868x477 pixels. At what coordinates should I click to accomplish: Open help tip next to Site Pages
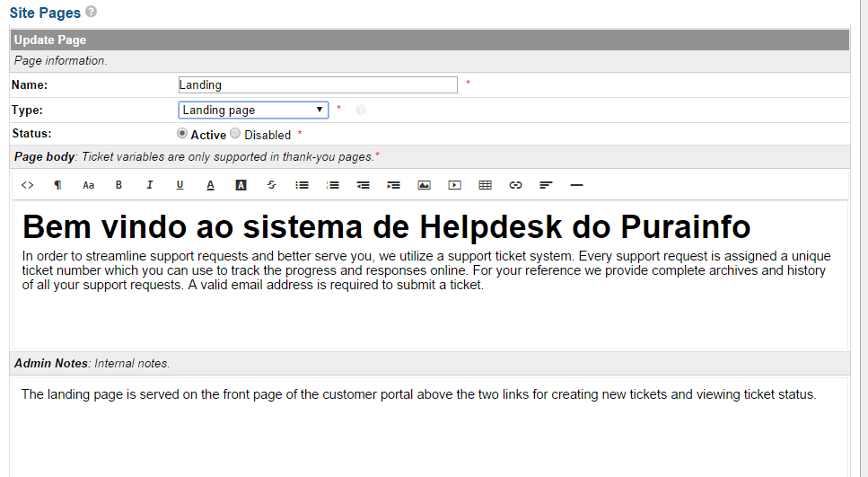[92, 12]
